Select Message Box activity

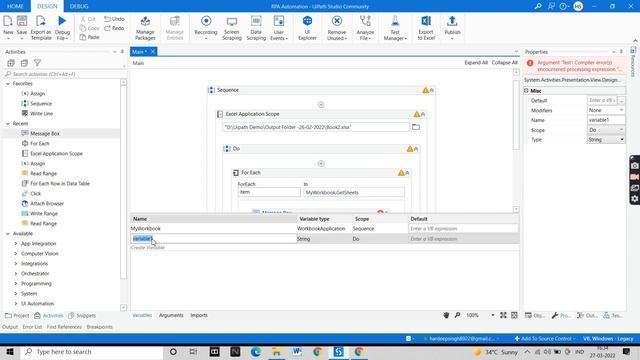[45, 133]
